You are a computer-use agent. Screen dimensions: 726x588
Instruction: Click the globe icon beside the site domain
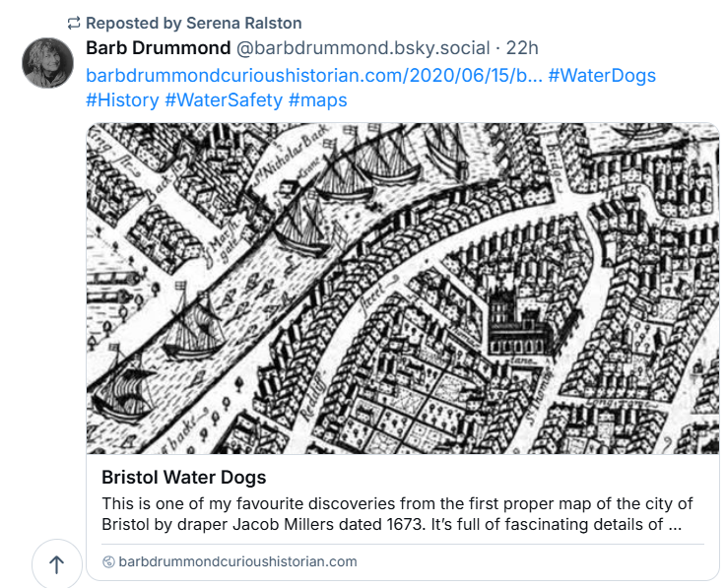(108, 561)
